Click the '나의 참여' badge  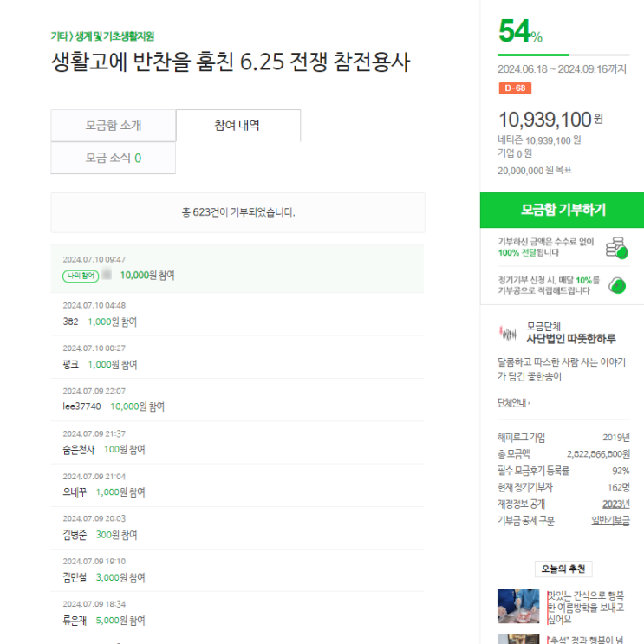80,276
